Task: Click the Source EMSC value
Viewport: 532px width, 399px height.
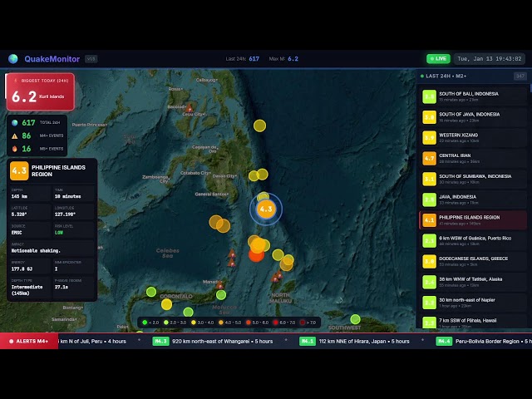Action: click(17, 233)
